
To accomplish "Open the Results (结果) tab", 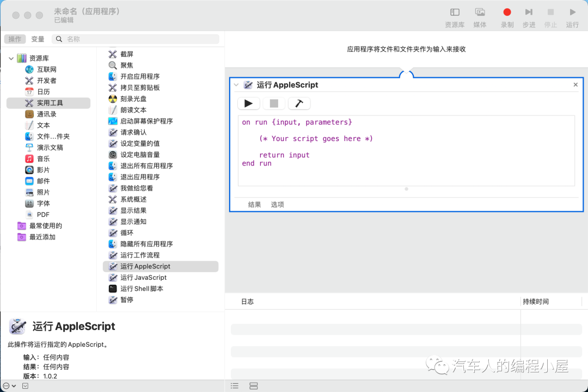I will [x=254, y=205].
